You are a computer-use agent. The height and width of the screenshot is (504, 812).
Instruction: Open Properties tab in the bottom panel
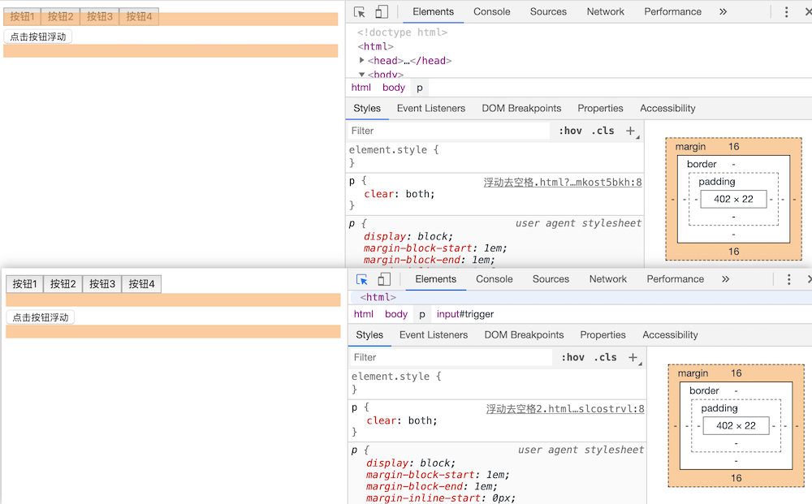click(x=603, y=335)
